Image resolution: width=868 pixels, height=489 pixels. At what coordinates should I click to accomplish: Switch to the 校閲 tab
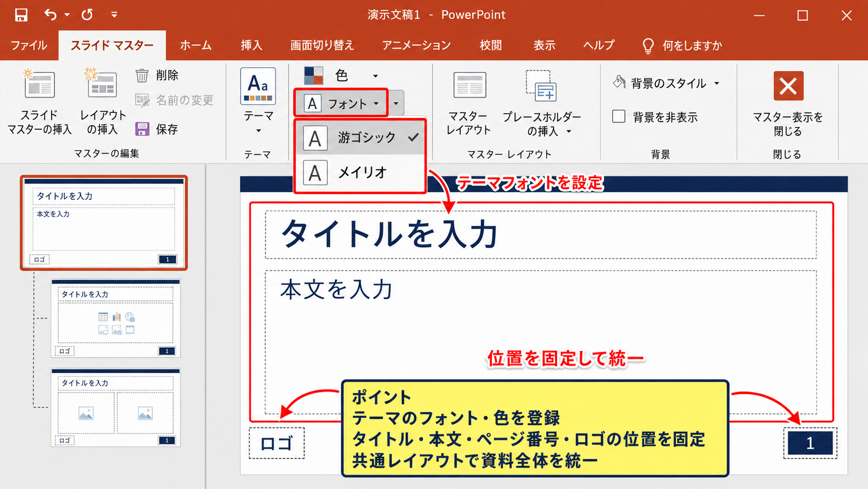(491, 45)
